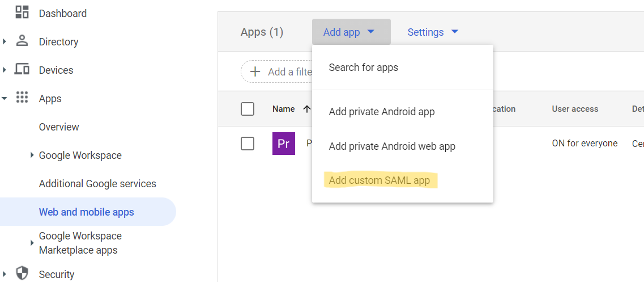644x282 pixels.
Task: Open Apps label in the sidebar
Action: tap(50, 98)
